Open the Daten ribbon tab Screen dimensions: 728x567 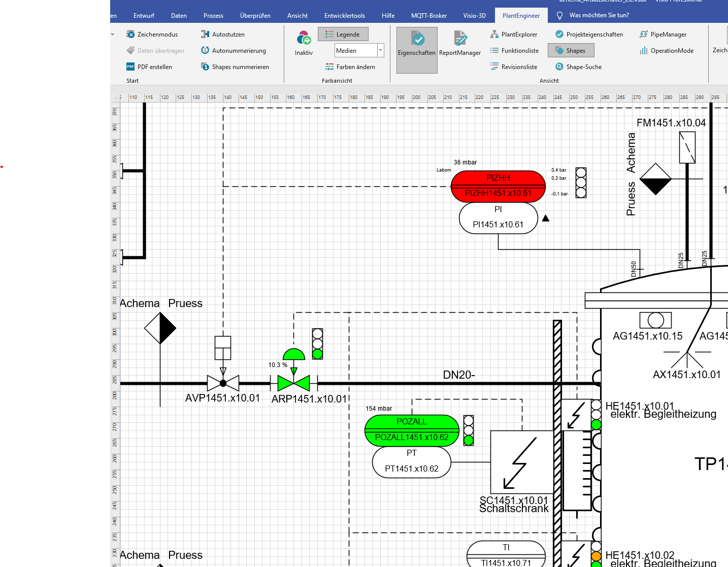(179, 16)
